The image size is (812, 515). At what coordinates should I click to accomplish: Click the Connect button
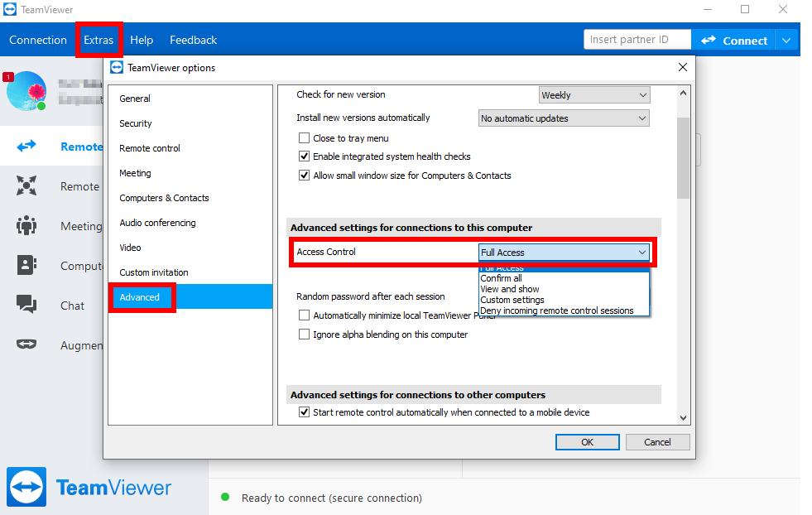point(734,40)
